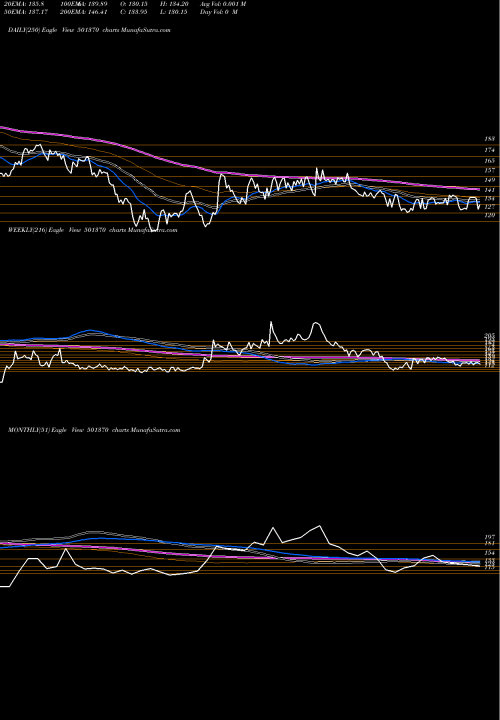Select the DAILY(250) chart title
Image resolution: width=500 pixels, height=720 pixels.
[89, 30]
